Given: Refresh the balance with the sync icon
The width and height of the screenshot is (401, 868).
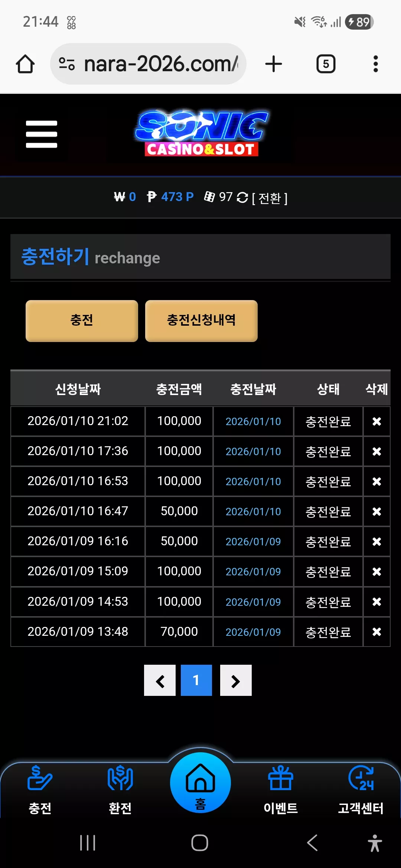Looking at the screenshot, I should pyautogui.click(x=242, y=198).
